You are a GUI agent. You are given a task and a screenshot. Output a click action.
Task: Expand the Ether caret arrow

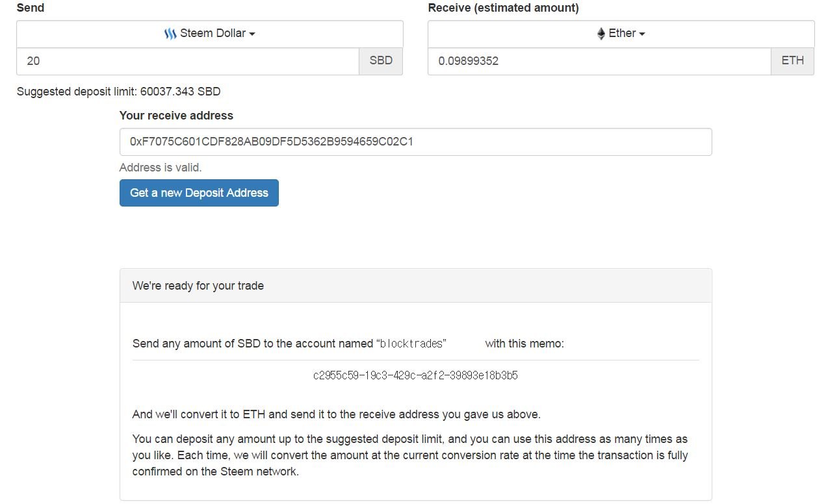(642, 34)
